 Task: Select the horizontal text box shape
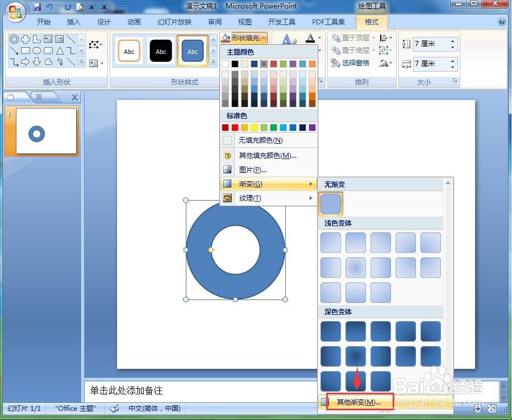coord(48,39)
